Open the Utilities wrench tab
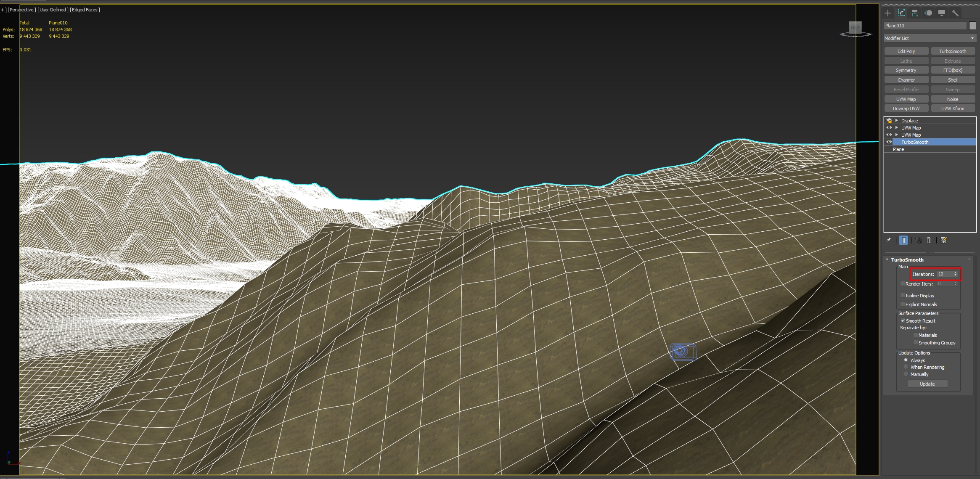The height and width of the screenshot is (479, 980). (x=955, y=13)
